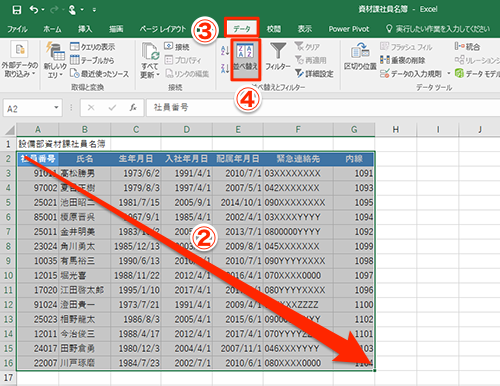Open 外部データの取り込み dropdown button
Viewport: 500px width, 386px height.
click(x=19, y=60)
